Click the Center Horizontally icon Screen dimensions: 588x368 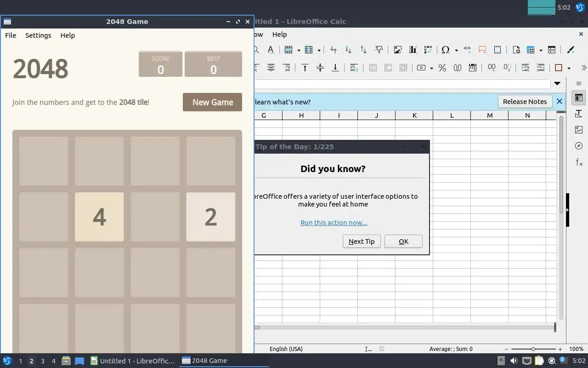[271, 68]
